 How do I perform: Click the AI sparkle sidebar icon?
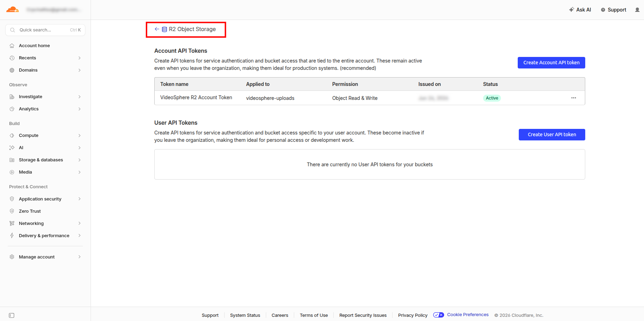[x=12, y=148]
